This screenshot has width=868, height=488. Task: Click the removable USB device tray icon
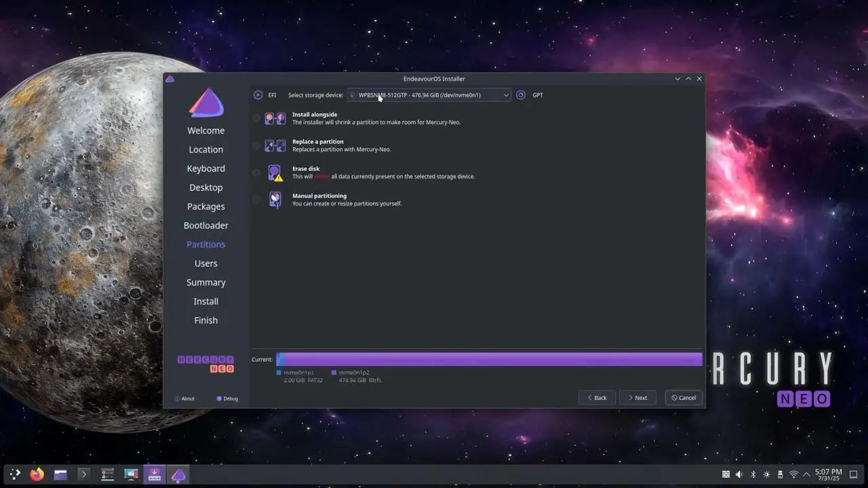pyautogui.click(x=780, y=474)
